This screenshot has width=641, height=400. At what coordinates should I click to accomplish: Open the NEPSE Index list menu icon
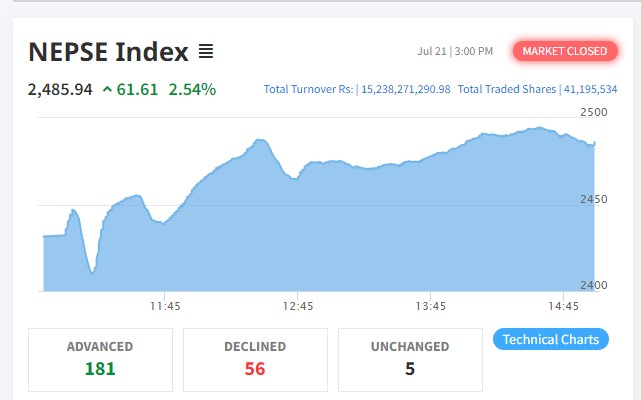(x=206, y=51)
